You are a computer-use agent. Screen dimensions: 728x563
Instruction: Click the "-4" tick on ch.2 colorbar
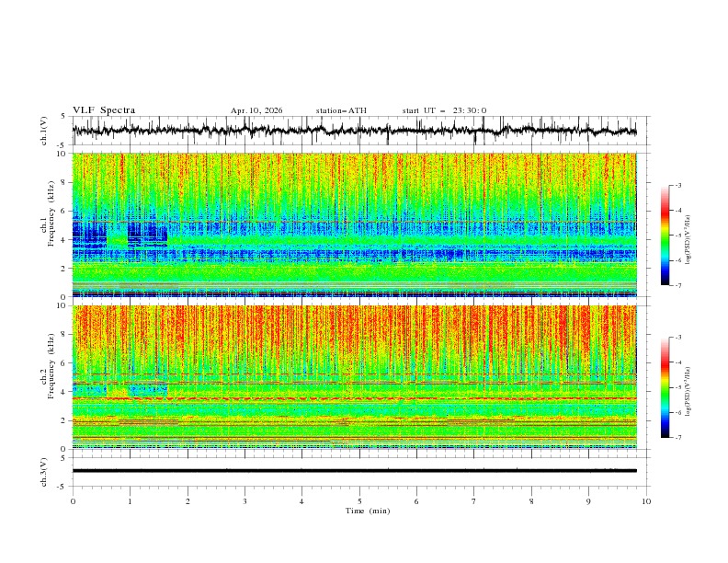point(678,362)
